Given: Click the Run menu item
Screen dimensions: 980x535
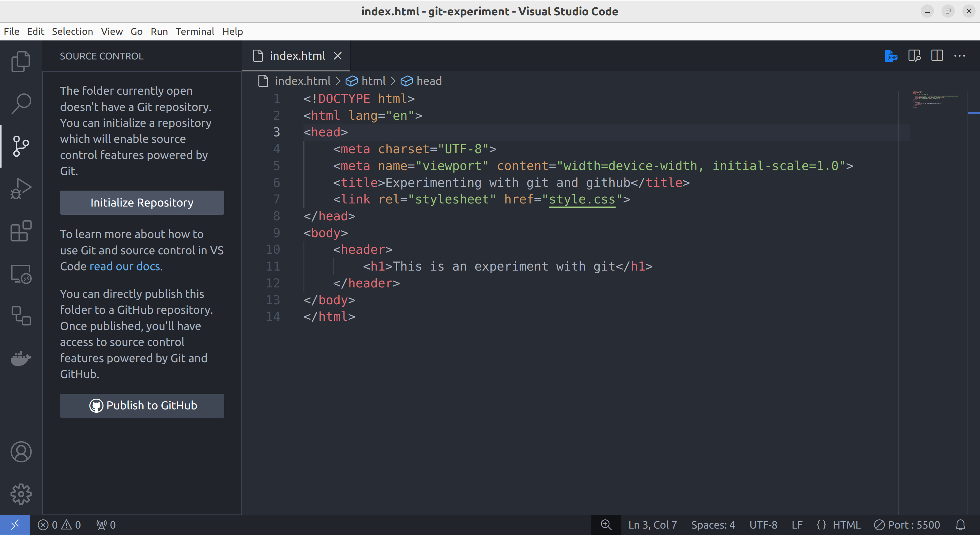Looking at the screenshot, I should coord(158,31).
